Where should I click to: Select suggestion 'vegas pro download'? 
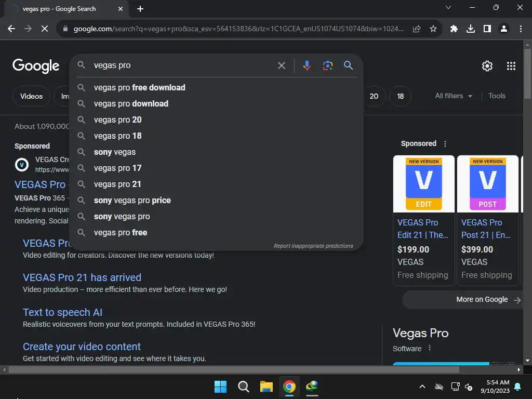[x=216, y=104]
